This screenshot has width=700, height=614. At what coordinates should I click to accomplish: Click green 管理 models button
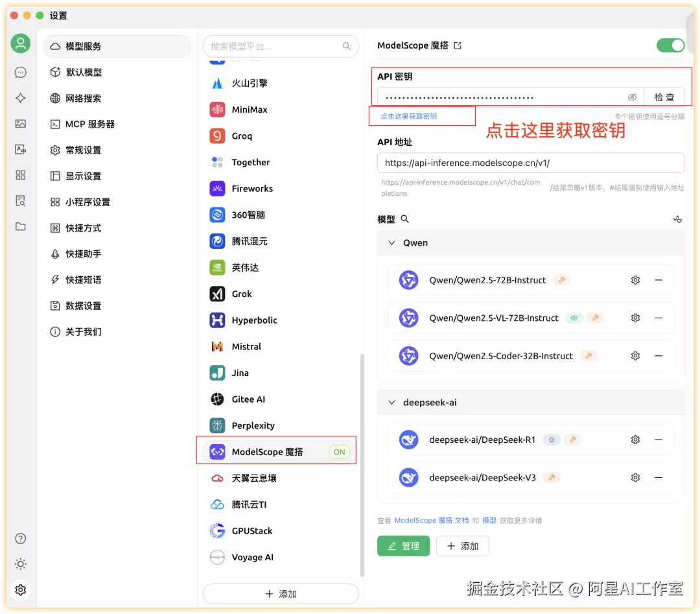[x=403, y=546]
